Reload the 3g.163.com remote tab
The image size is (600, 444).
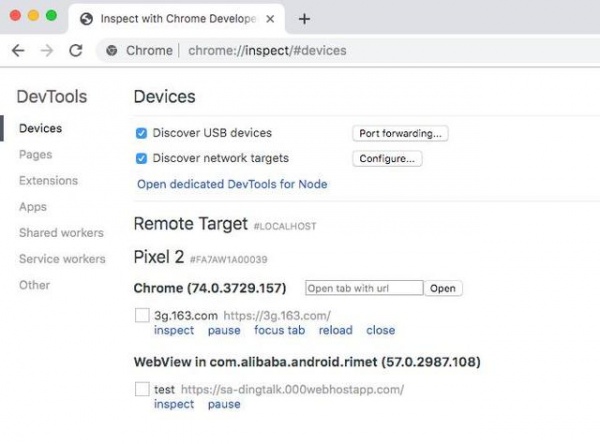pos(336,330)
